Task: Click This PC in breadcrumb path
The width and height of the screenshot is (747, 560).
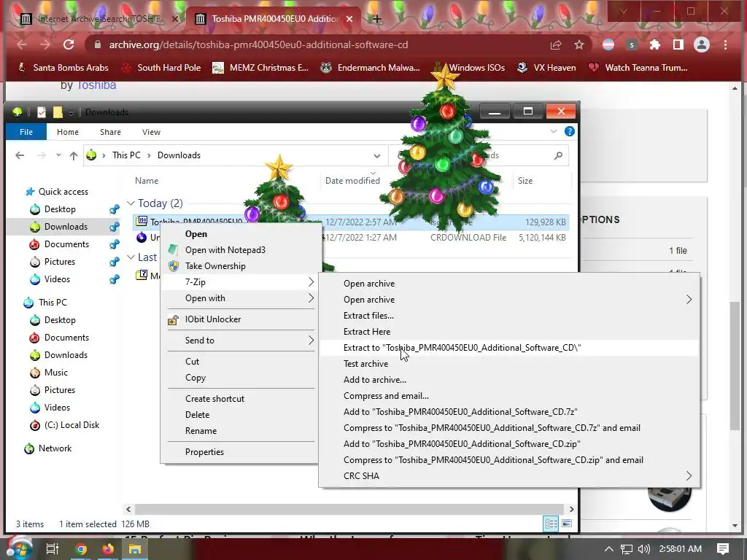Action: tap(126, 155)
